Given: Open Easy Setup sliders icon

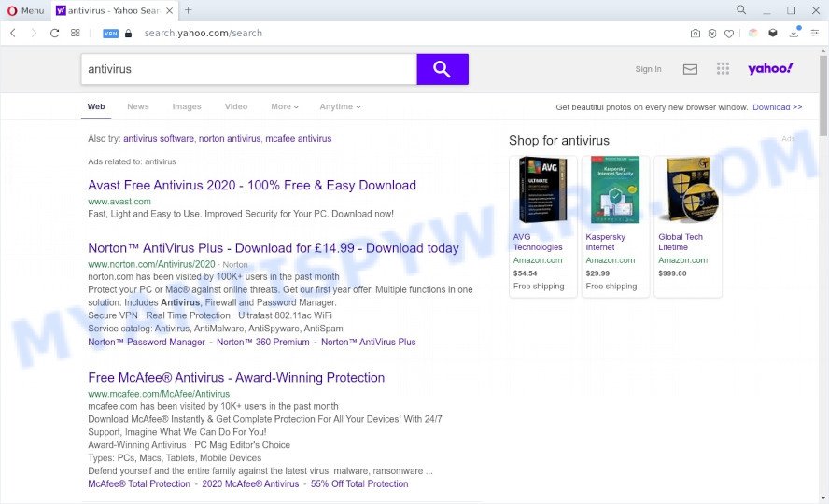Looking at the screenshot, I should [x=815, y=33].
